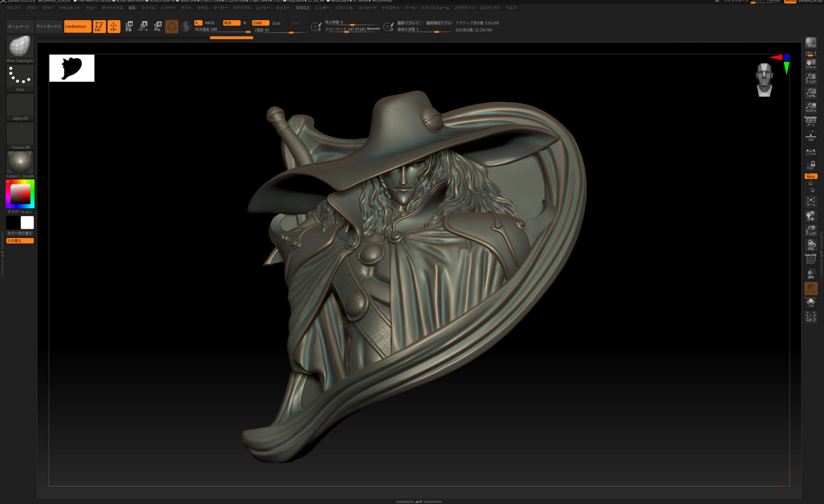Toggle the camera lock icon
Viewport: 824px width, 504px height.
[x=810, y=165]
